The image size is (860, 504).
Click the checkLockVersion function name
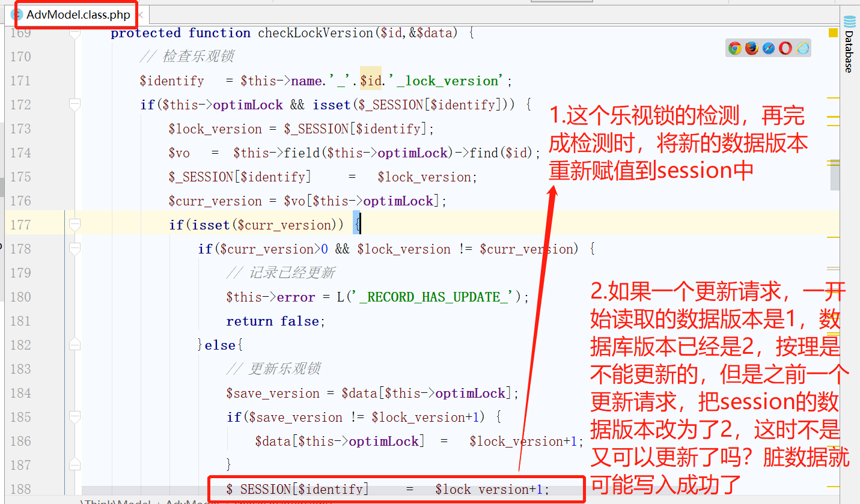[x=316, y=33]
